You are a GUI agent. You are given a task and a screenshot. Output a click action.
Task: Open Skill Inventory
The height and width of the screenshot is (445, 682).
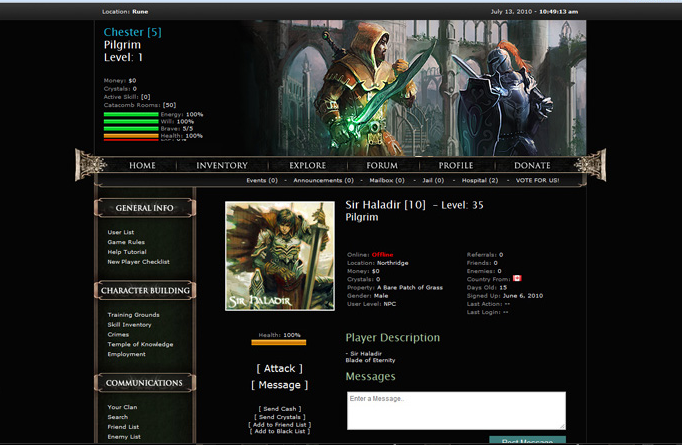pos(130,325)
